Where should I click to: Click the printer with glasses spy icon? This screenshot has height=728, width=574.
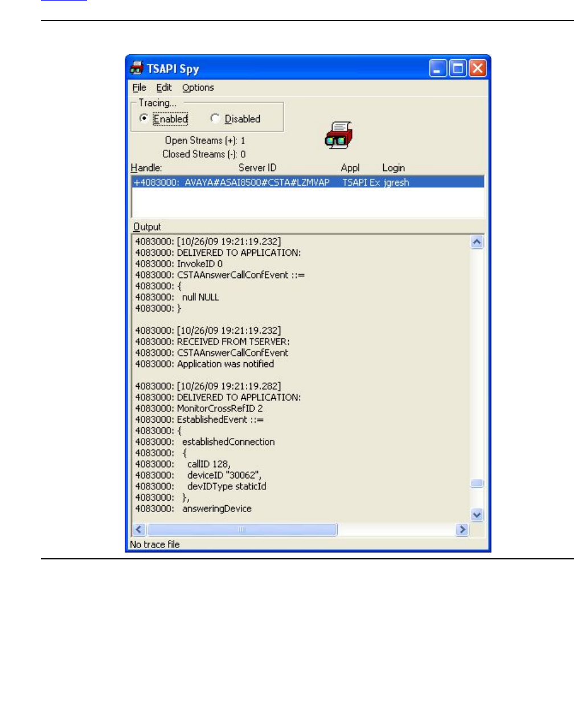click(x=339, y=136)
